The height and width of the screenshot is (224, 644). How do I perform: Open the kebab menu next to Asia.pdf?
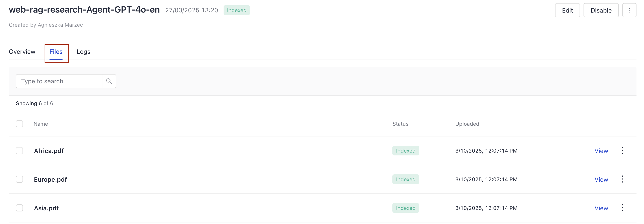tap(622, 208)
